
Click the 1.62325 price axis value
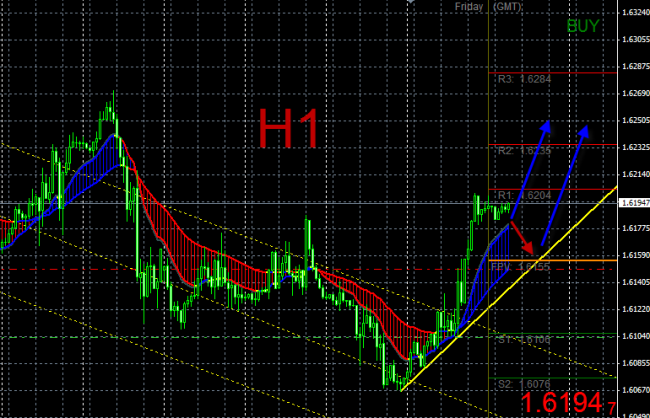[x=635, y=147]
